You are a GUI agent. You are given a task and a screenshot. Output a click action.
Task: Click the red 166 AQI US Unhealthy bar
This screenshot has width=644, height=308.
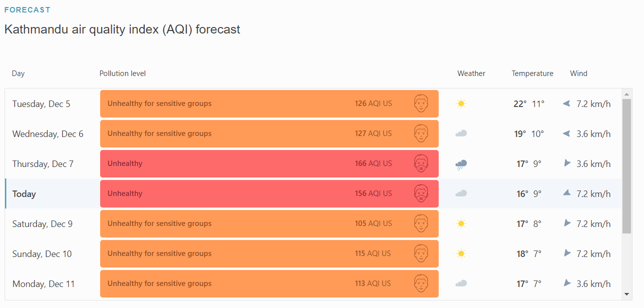pyautogui.click(x=269, y=164)
